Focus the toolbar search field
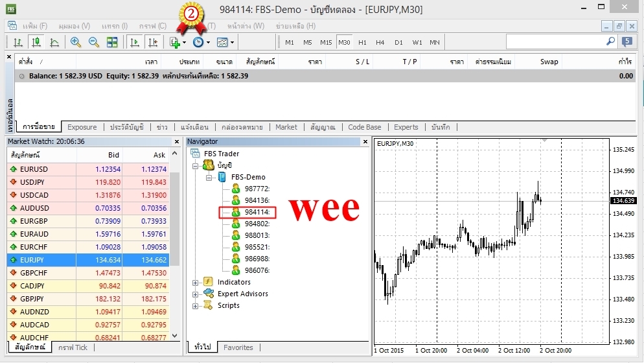644x363 pixels. coord(556,41)
